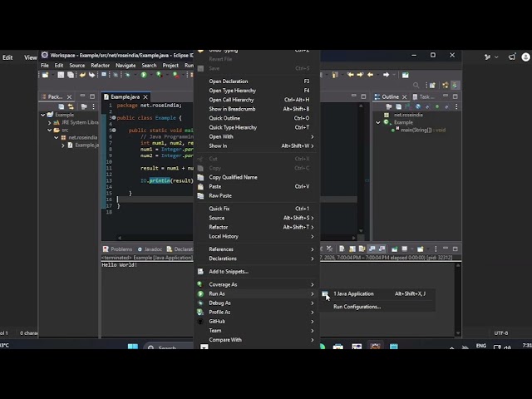Open the Run As submenu
Screen dimensions: 532x399
pyautogui.click(x=256, y=293)
